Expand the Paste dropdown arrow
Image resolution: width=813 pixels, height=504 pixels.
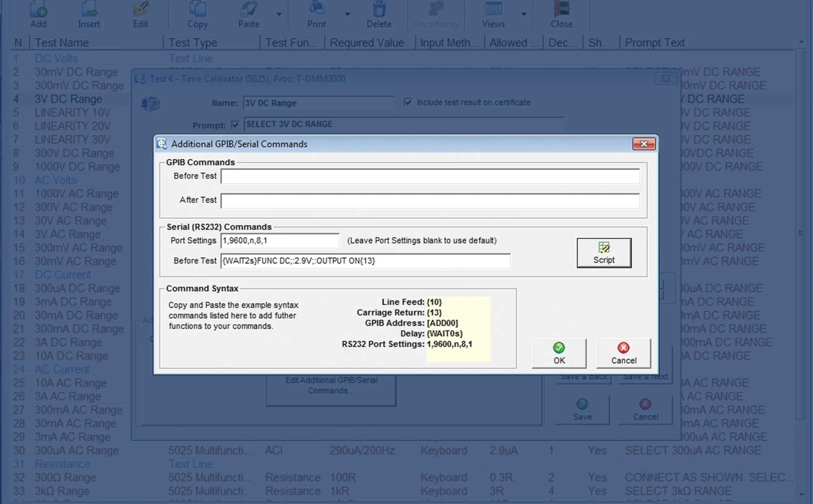[279, 14]
